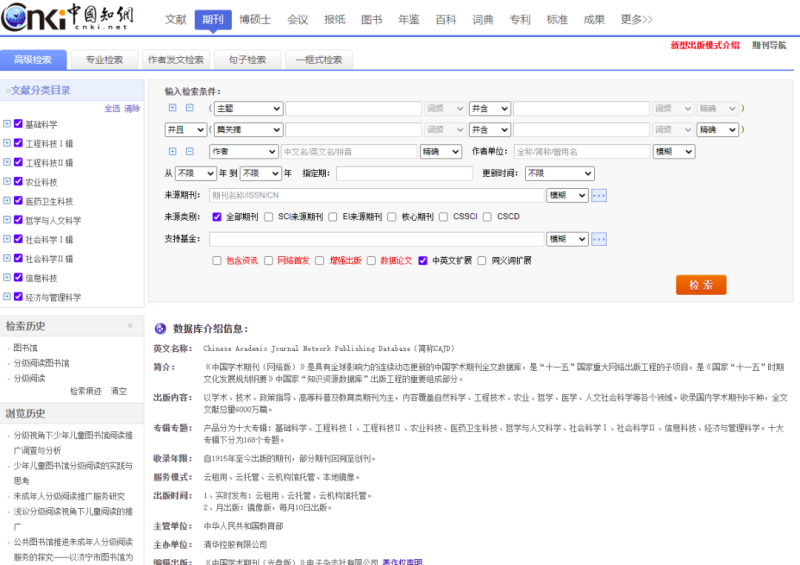This screenshot has width=800, height=565.
Task: Expand the 农业科技 category tree node
Action: coord(7,182)
